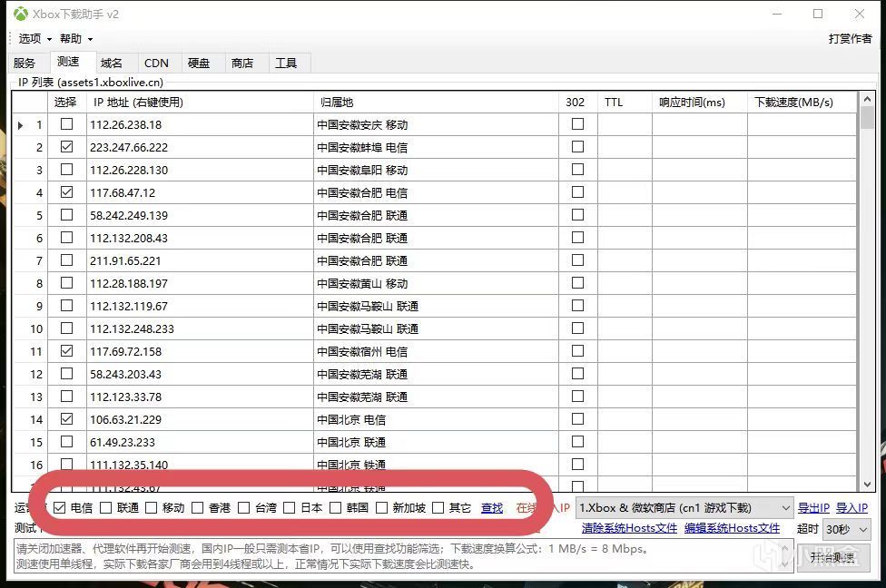Screen dimensions: 886x588
Task: Uncheck the select box for 223.247.66.222
Action: pyautogui.click(x=66, y=146)
